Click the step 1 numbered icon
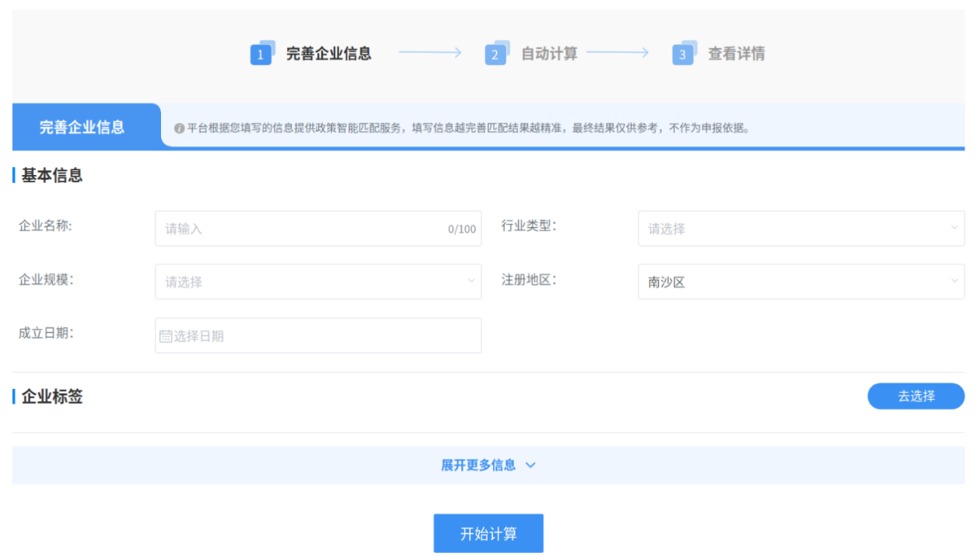This screenshot has width=980, height=560. 261,54
